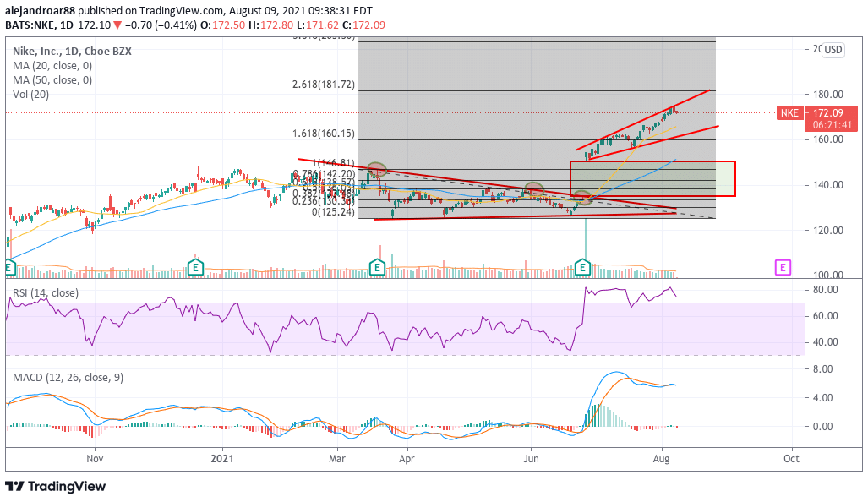The image size is (868, 502).
Task: Click the alejandroar88 author name in header
Action: (40, 10)
